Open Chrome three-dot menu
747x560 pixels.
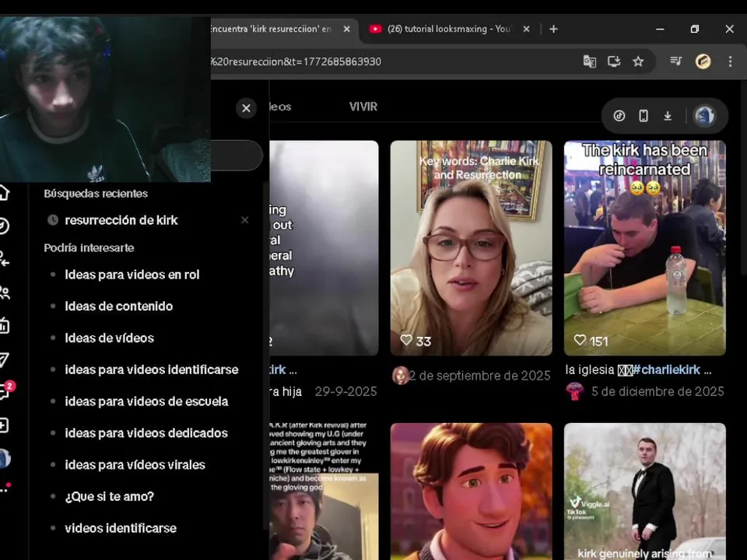tap(730, 61)
